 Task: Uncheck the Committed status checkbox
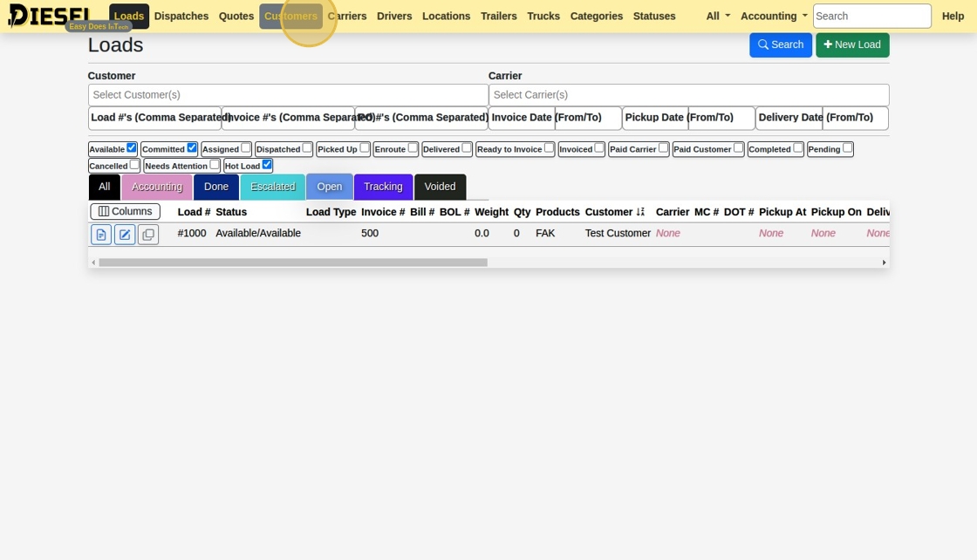[192, 147]
